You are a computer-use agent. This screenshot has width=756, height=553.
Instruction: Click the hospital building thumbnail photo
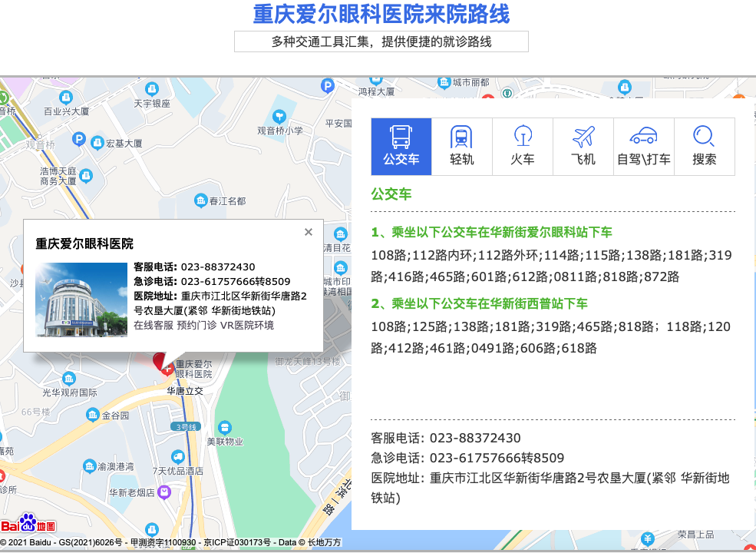[x=81, y=300]
